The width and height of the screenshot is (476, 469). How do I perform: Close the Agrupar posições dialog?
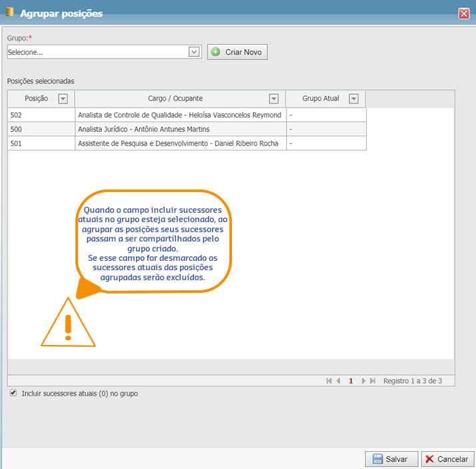(x=464, y=13)
